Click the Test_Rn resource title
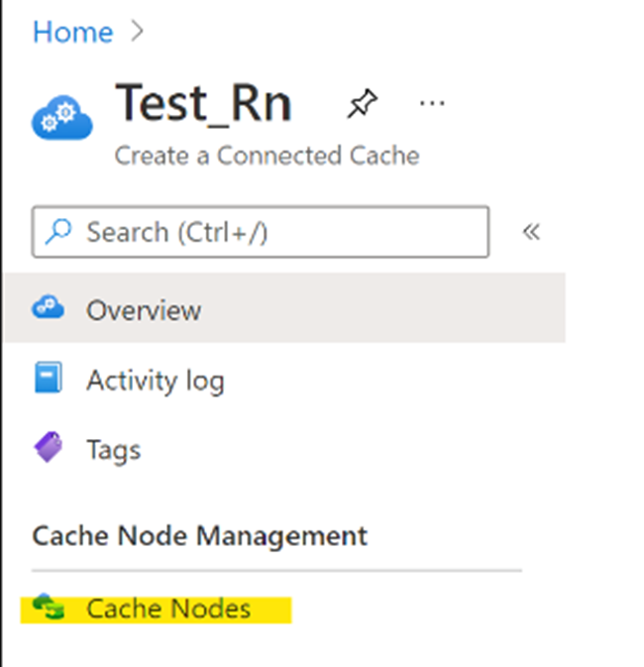The height and width of the screenshot is (667, 644). tap(203, 103)
